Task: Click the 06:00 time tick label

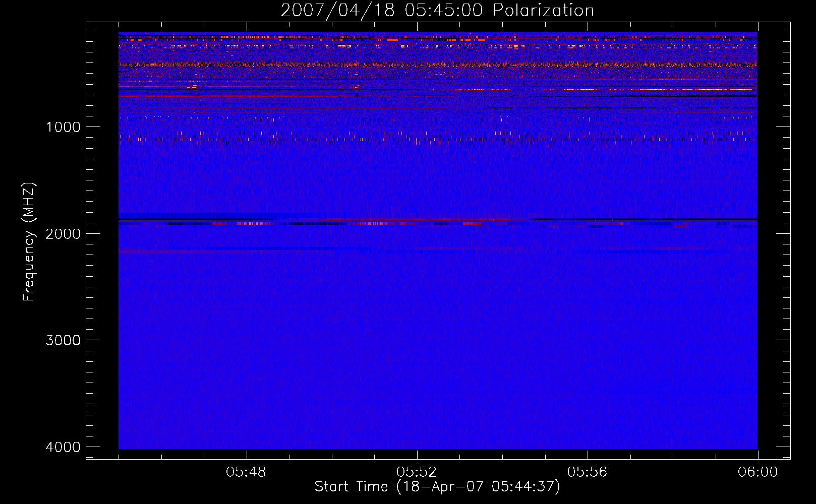Action: [758, 472]
